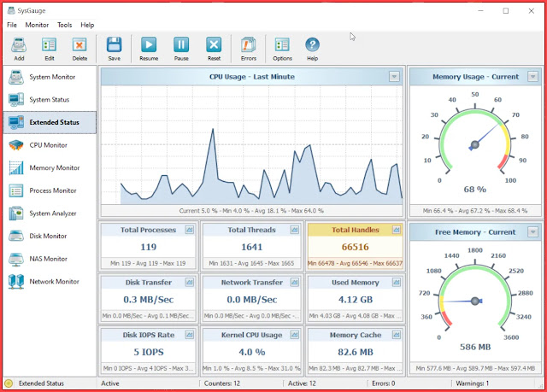Viewport: 547px width, 392px height.
Task: Expand the Memory Usage panel dropdown arrow
Action: click(x=532, y=76)
